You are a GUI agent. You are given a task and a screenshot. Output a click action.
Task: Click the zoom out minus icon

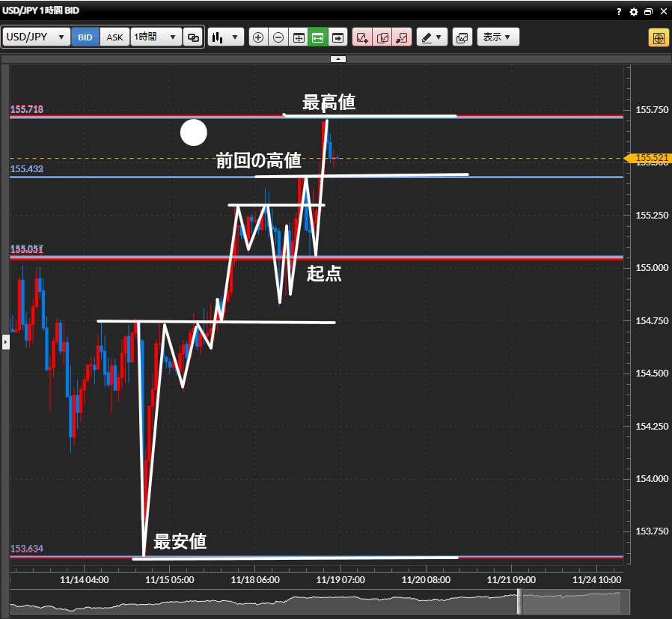pyautogui.click(x=278, y=37)
